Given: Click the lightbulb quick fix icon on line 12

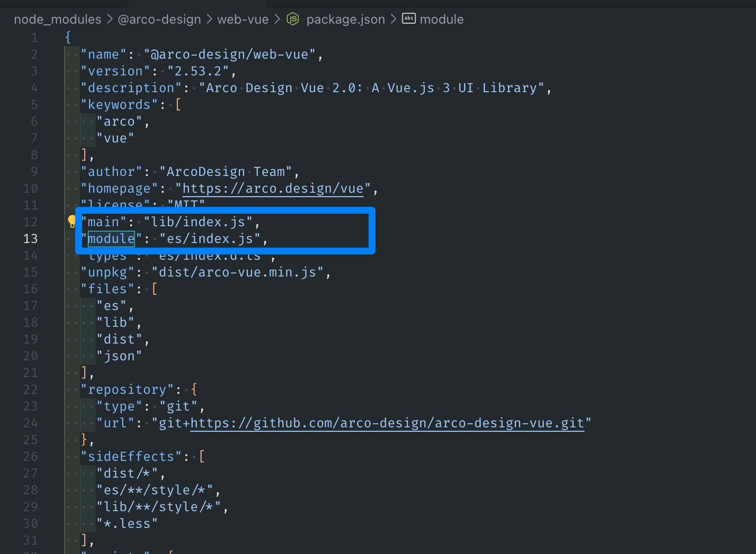Looking at the screenshot, I should coord(71,221).
